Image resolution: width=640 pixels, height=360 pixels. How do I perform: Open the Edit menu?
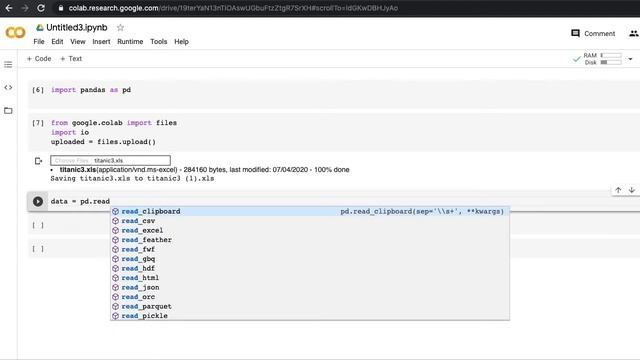(57, 42)
